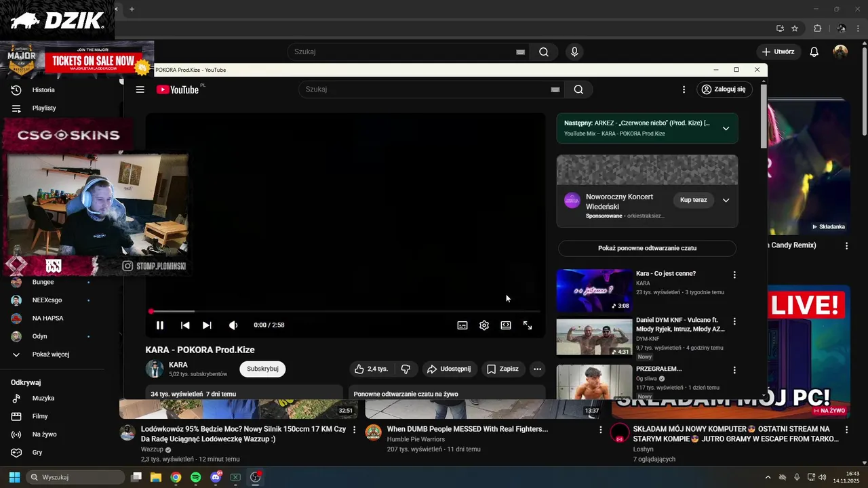
Task: Open the hamburger guide menu in the popup
Action: pyautogui.click(x=140, y=89)
